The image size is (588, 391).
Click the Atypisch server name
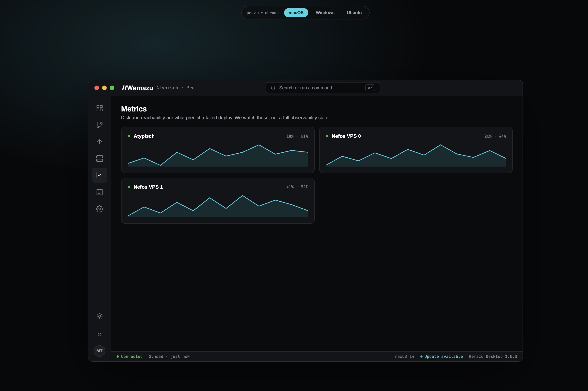(x=144, y=136)
